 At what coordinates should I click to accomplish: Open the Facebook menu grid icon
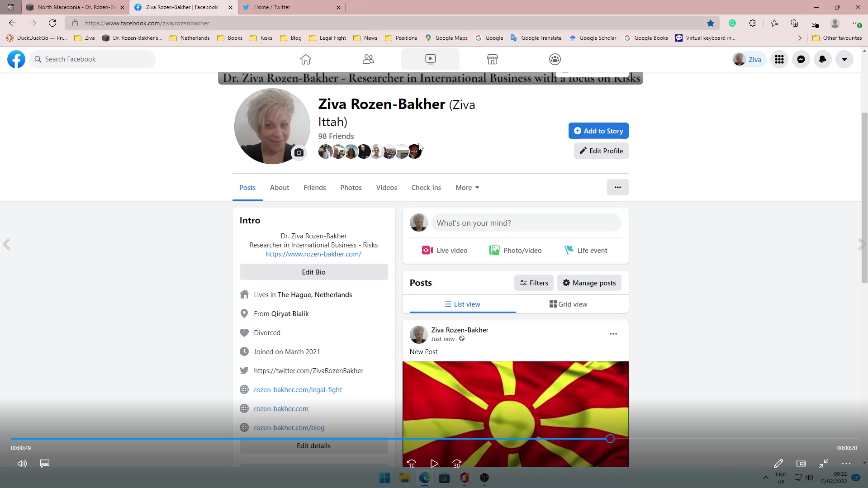779,59
